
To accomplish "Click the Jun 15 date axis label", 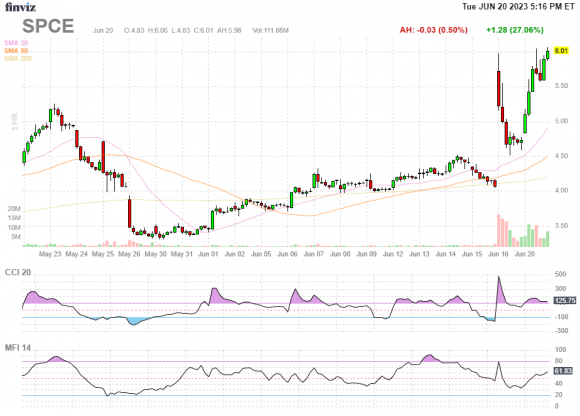I will 472,254.
